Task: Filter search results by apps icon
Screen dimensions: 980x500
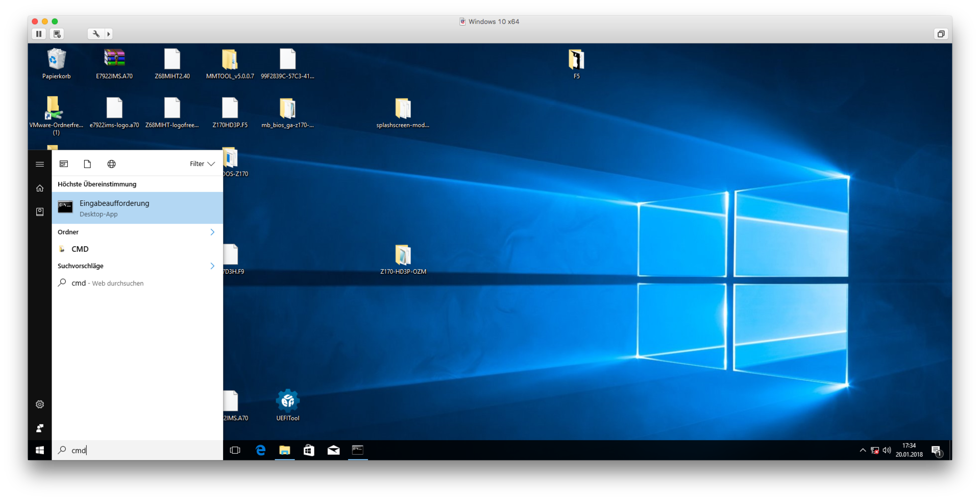Action: point(64,164)
